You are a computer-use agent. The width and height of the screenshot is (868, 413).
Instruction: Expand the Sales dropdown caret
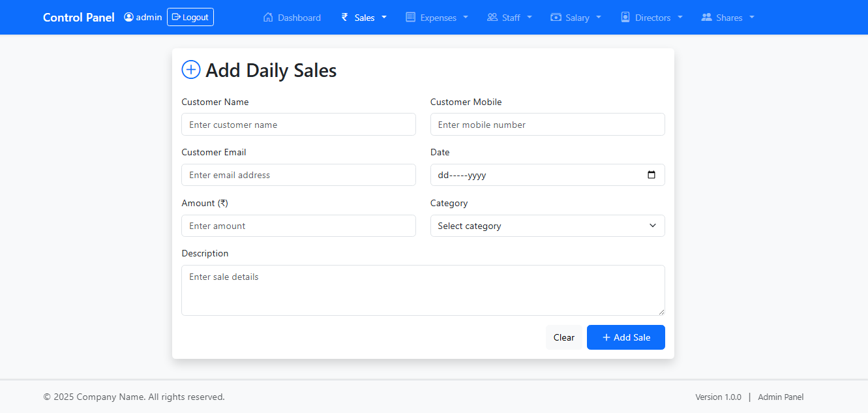point(384,18)
